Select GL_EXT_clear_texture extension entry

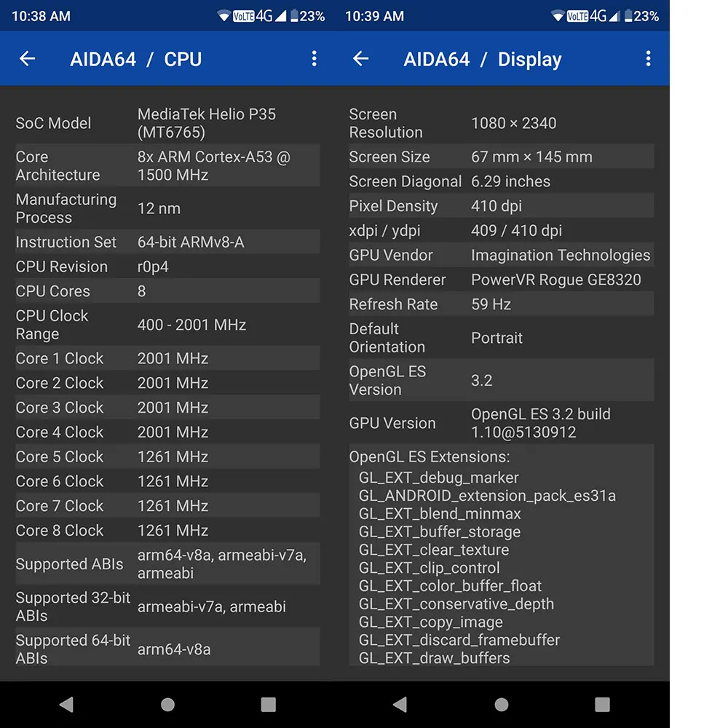pos(434,550)
